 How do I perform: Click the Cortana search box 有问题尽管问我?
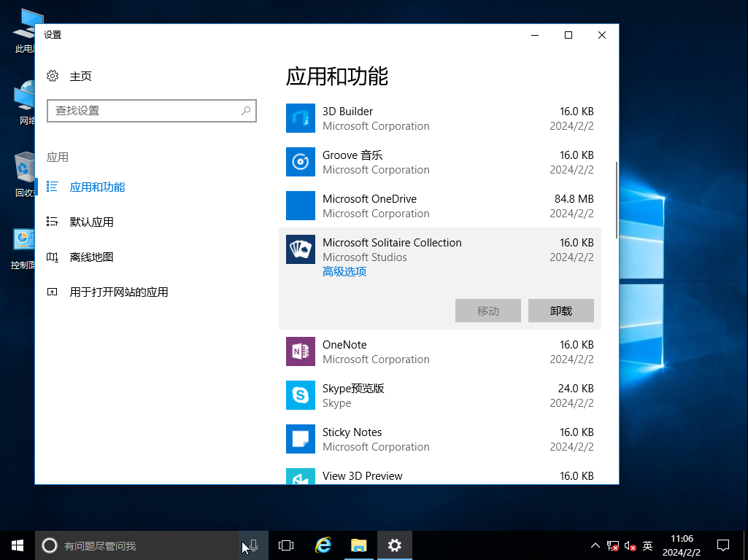coord(137,545)
